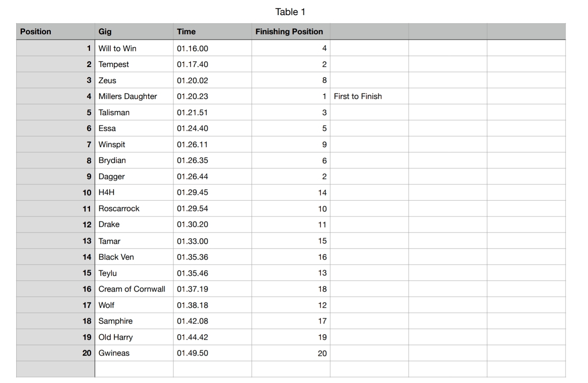Select the Millers Daughter gig cell
The image size is (588, 383).
pos(134,96)
